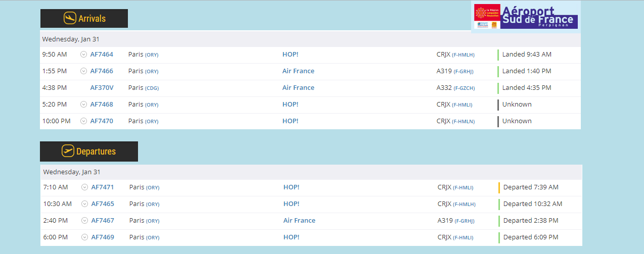Click Unknown status in AF7468 row

[517, 105]
